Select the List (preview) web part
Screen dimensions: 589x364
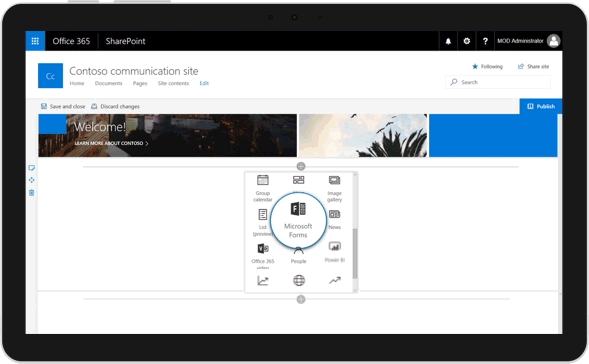pyautogui.click(x=263, y=223)
